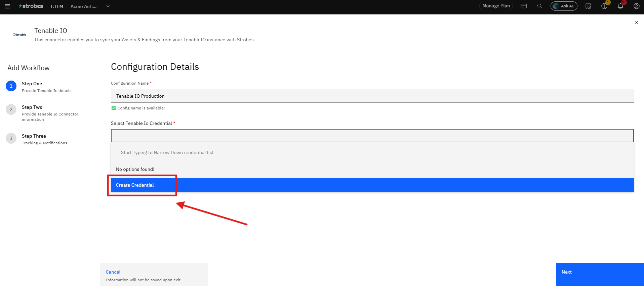The height and width of the screenshot is (286, 644).
Task: Click the Manage Plan button
Action: click(496, 6)
